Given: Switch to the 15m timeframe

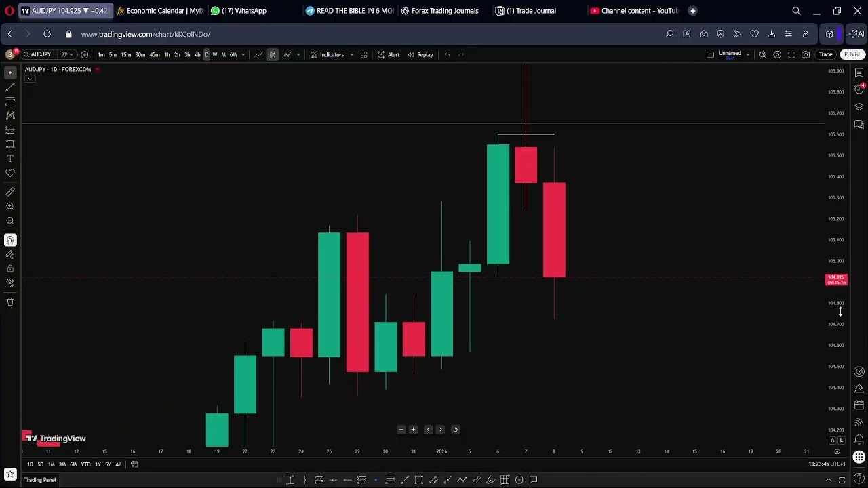Looking at the screenshot, I should point(125,54).
